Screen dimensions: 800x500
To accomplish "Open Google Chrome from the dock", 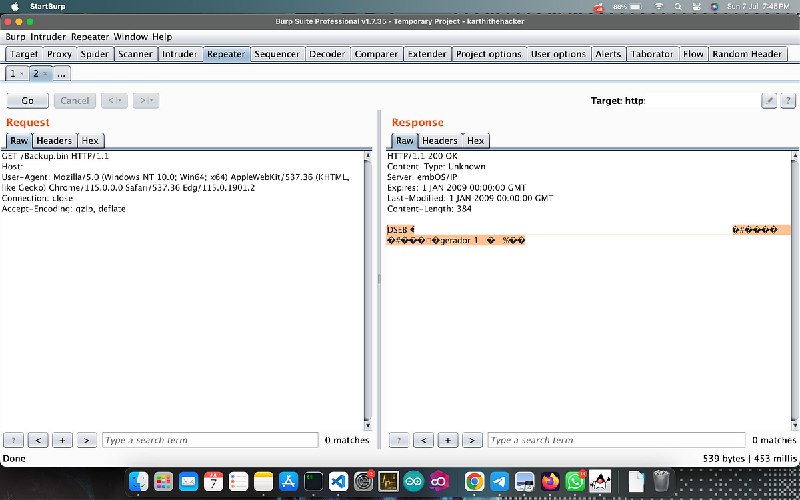I will [x=474, y=481].
